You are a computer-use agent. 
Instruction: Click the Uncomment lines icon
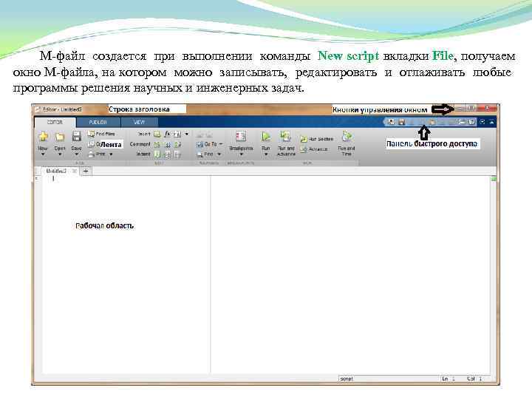tap(167, 145)
